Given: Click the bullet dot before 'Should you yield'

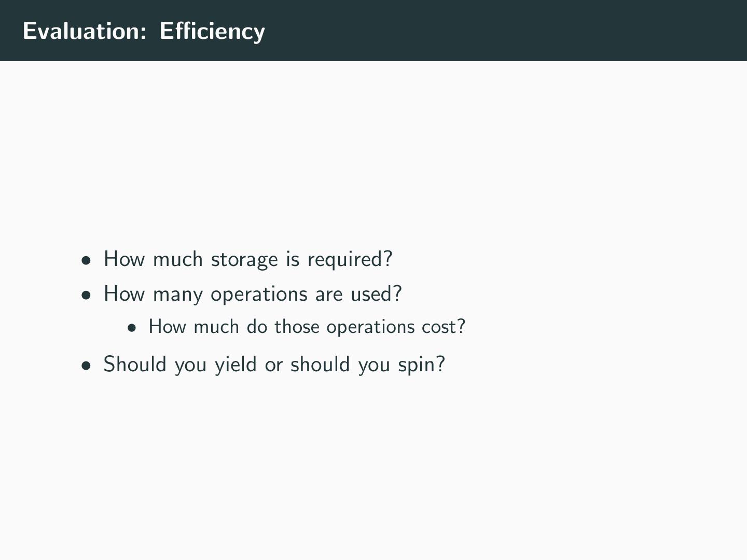Looking at the screenshot, I should pyautogui.click(x=86, y=366).
